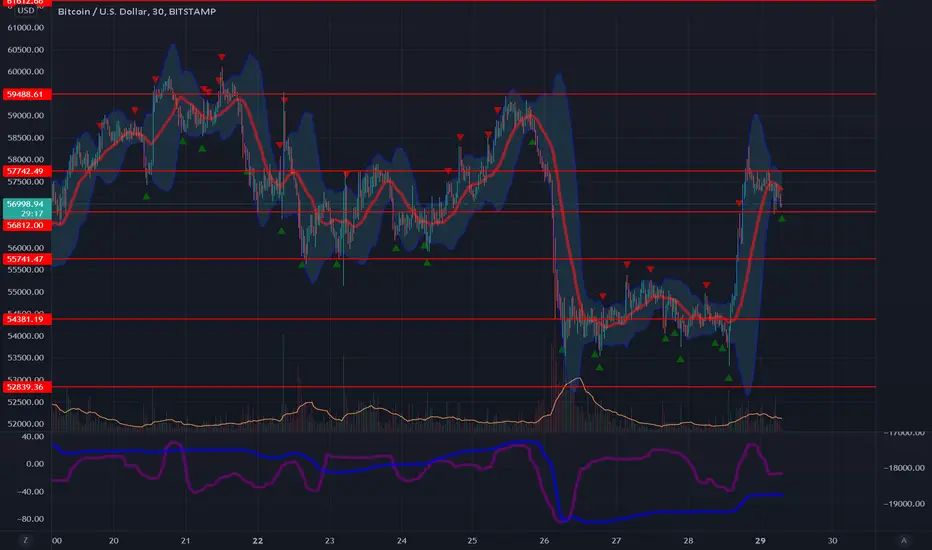
Task: Select the 57742.49 resistance price label
Action: click(x=27, y=171)
